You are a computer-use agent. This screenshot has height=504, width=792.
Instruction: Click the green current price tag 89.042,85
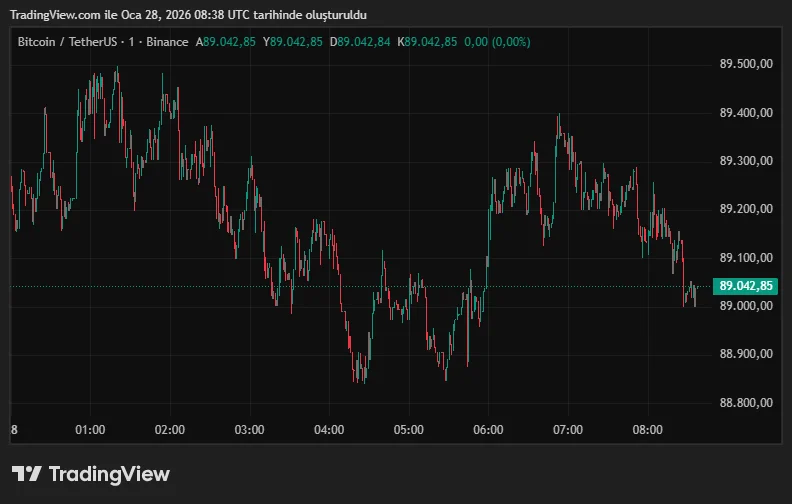tap(746, 286)
